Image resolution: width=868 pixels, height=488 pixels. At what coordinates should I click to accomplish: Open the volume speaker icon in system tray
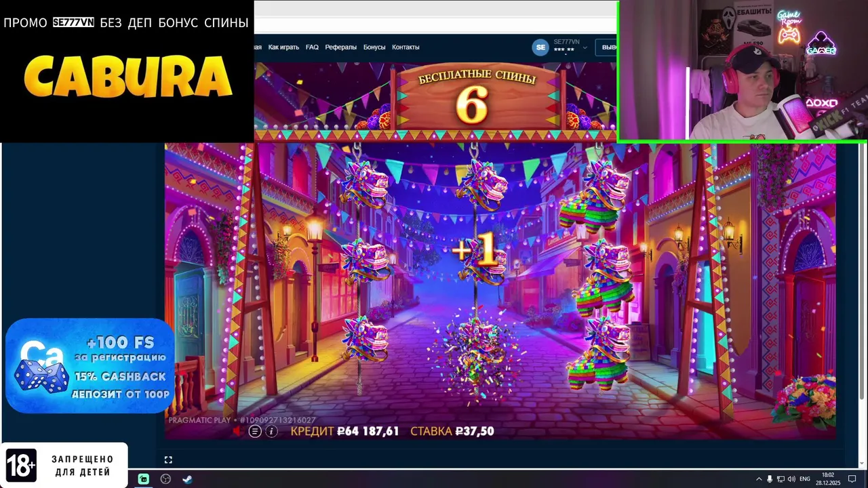pyautogui.click(x=791, y=479)
